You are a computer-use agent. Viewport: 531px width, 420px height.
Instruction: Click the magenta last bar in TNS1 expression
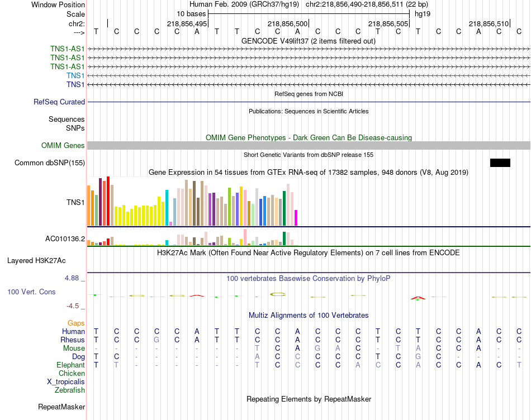click(296, 218)
